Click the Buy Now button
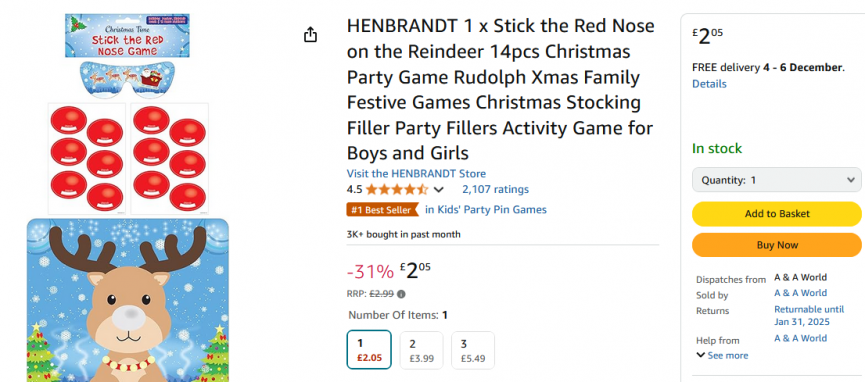 point(777,245)
